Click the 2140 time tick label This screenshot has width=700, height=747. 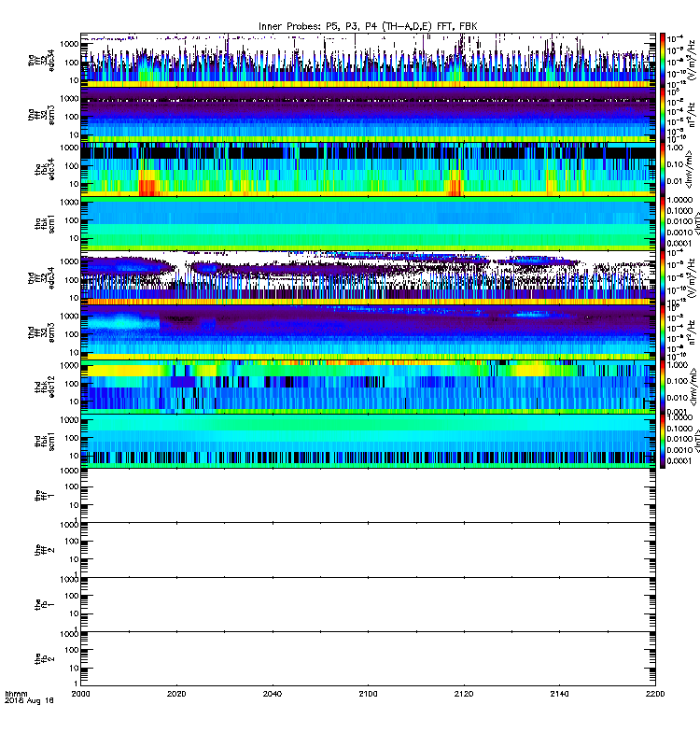(559, 694)
